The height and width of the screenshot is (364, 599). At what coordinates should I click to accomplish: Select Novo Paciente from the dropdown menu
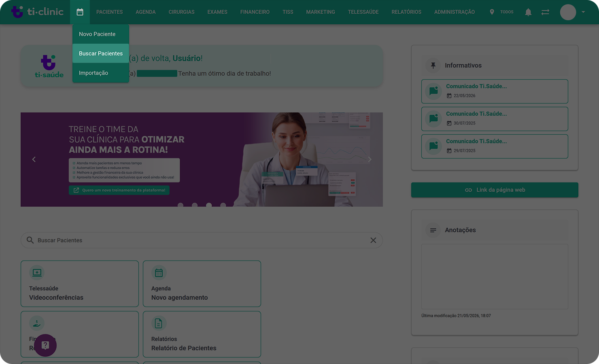101,34
